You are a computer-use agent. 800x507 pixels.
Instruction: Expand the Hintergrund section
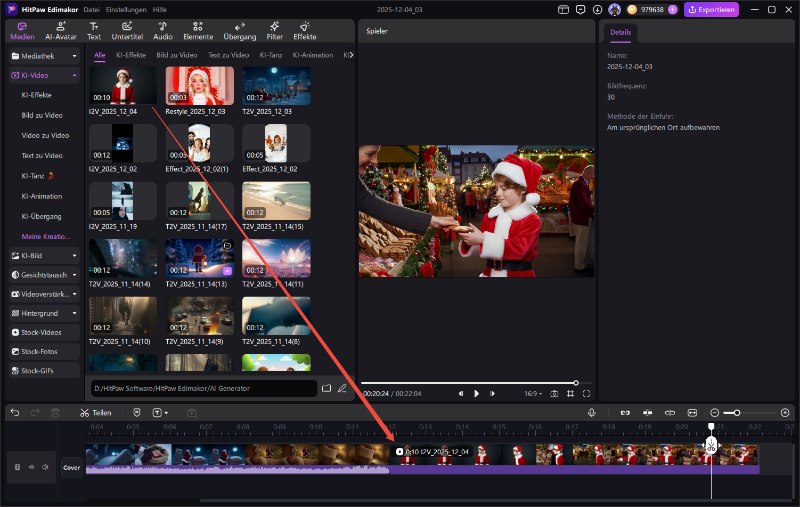tap(44, 313)
